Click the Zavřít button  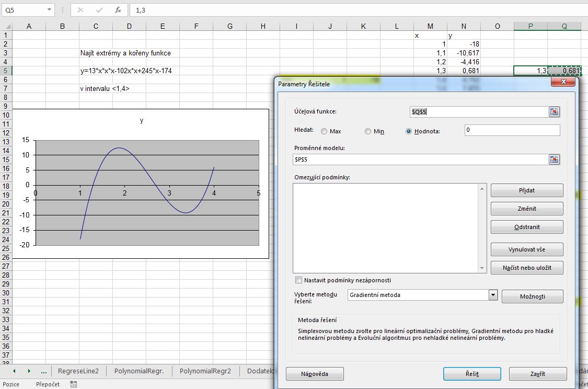point(538,374)
